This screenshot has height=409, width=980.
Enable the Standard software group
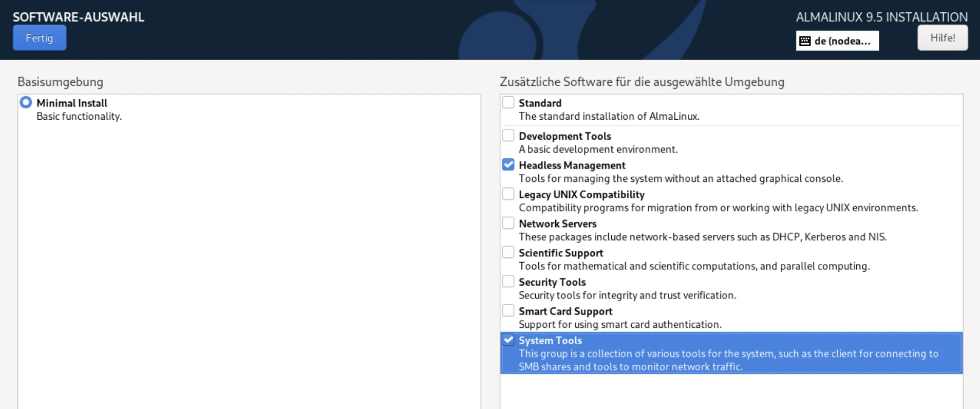[x=508, y=102]
